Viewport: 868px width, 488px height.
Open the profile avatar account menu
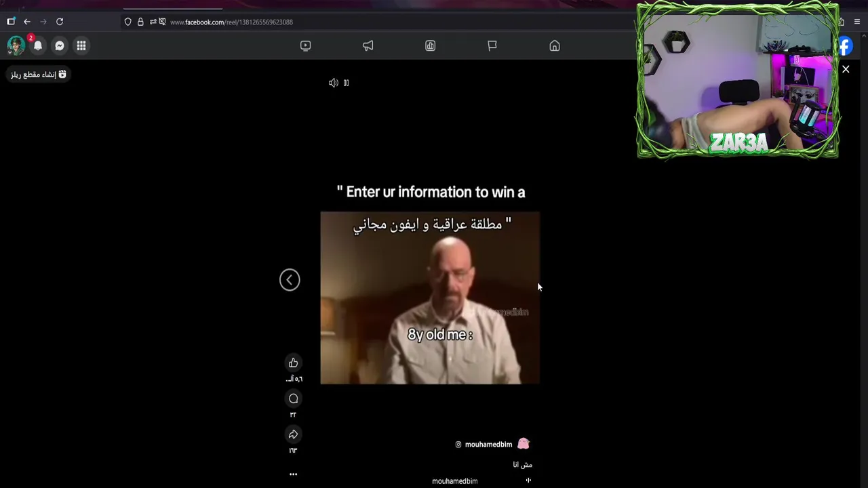pyautogui.click(x=16, y=45)
